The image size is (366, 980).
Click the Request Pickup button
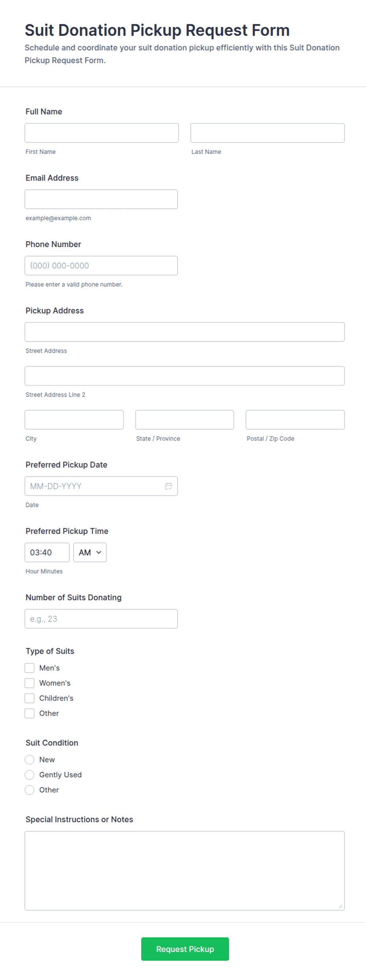coord(185,949)
